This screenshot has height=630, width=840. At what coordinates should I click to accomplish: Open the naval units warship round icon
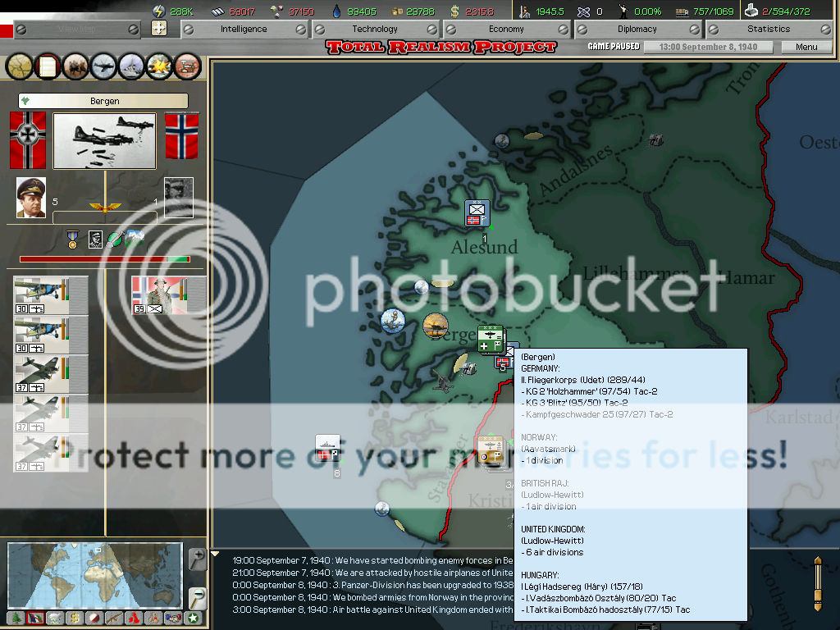pyautogui.click(x=131, y=66)
